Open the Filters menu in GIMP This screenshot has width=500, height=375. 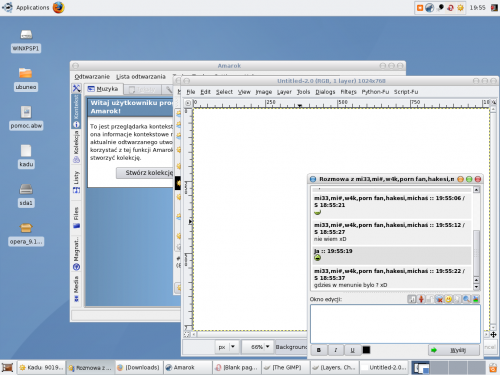(348, 92)
